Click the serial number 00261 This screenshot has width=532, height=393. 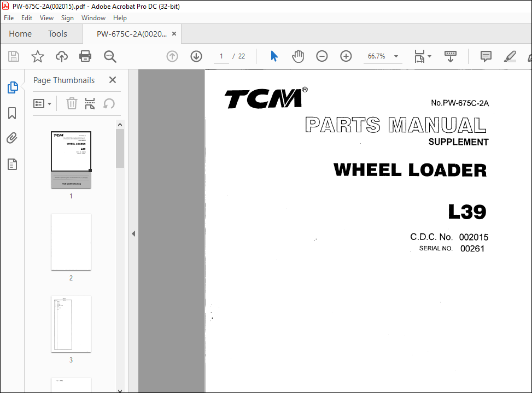click(472, 249)
